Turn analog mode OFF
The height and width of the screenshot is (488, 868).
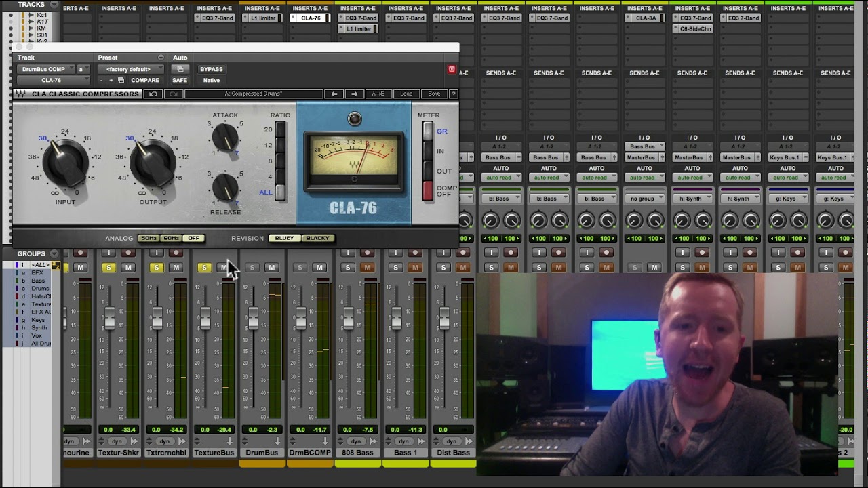pyautogui.click(x=194, y=238)
